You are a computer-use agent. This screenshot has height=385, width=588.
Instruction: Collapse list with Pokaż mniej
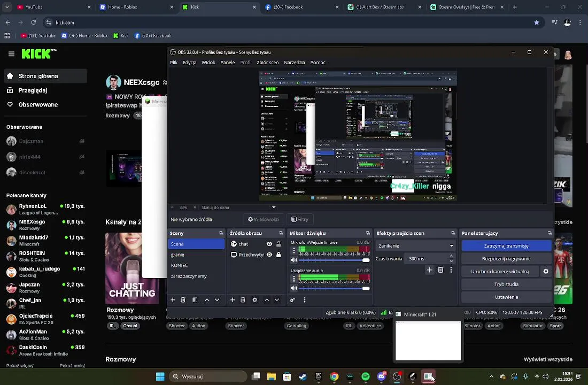[72, 366]
